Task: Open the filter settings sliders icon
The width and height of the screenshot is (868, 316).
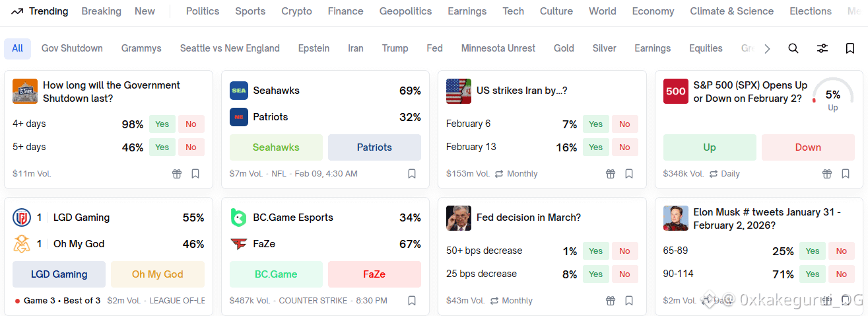Action: tap(822, 48)
